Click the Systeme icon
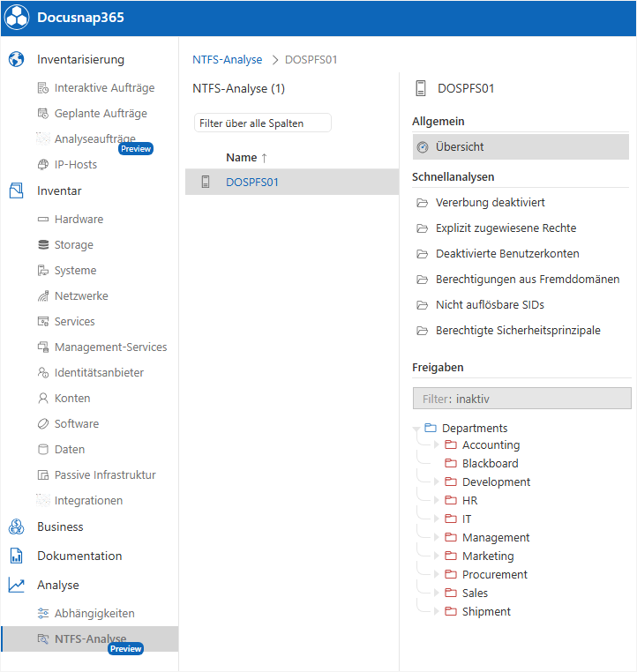Screen dimensions: 637x672 coord(43,271)
